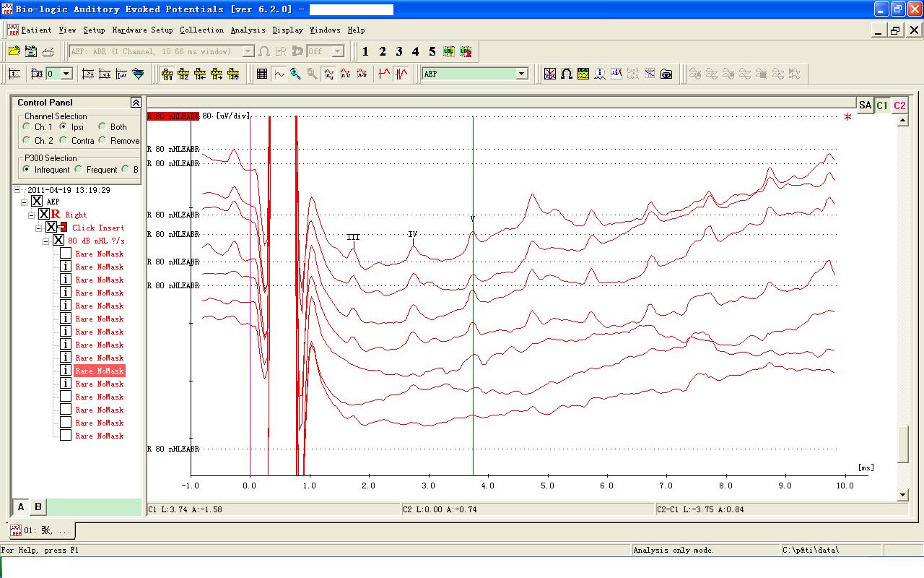Toggle the grid display icon
The image size is (924, 578).
[x=262, y=74]
